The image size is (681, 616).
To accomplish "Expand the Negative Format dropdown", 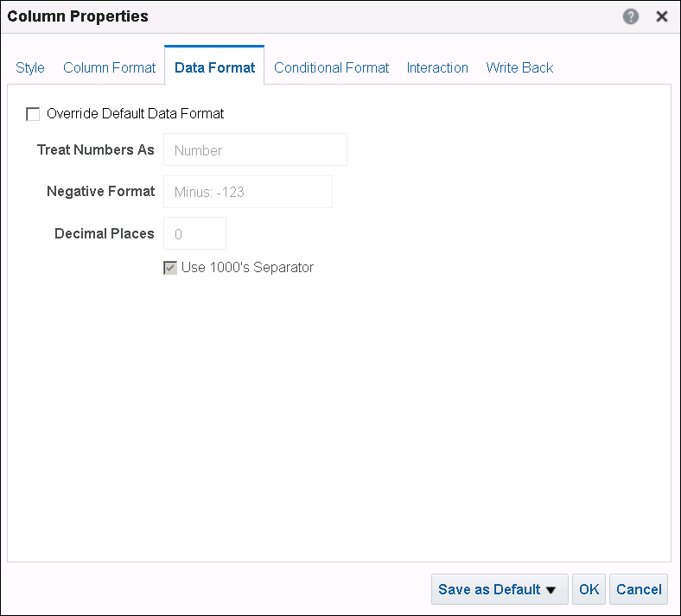I will coord(247,192).
